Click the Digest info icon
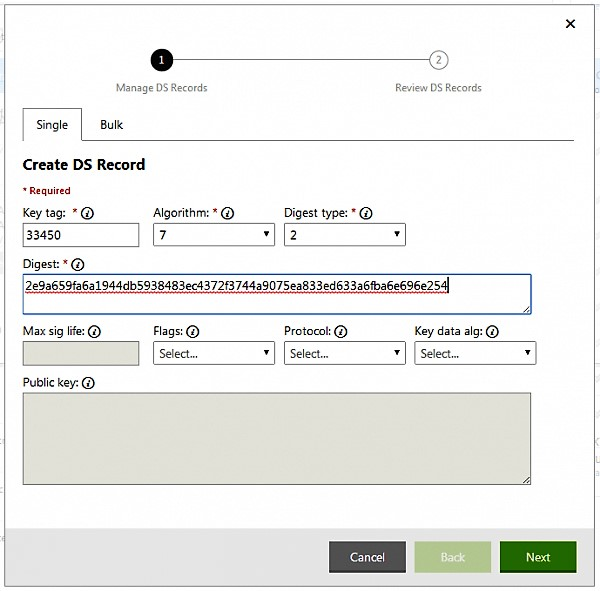This screenshot has width=600, height=591. tap(78, 264)
